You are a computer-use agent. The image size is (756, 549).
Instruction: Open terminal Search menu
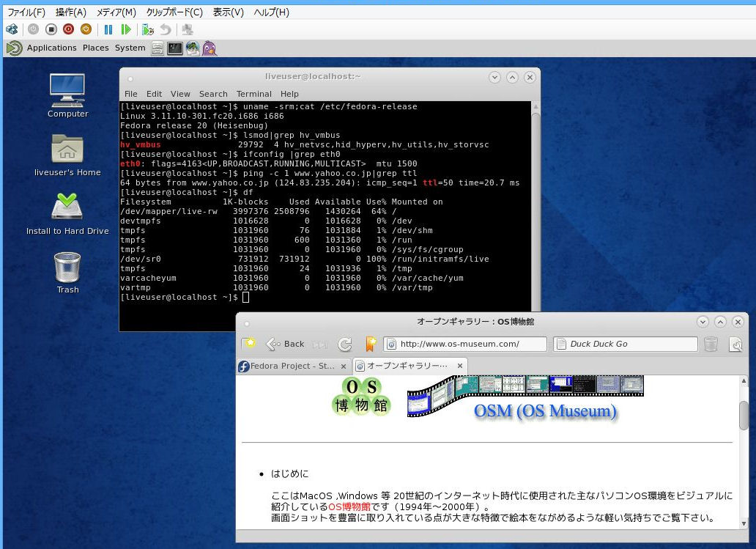[213, 94]
